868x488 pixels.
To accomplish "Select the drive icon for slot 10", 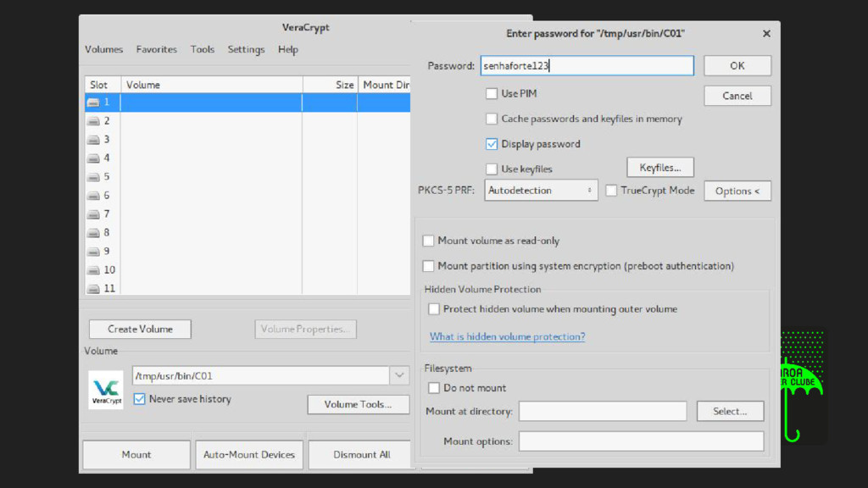I will [93, 270].
